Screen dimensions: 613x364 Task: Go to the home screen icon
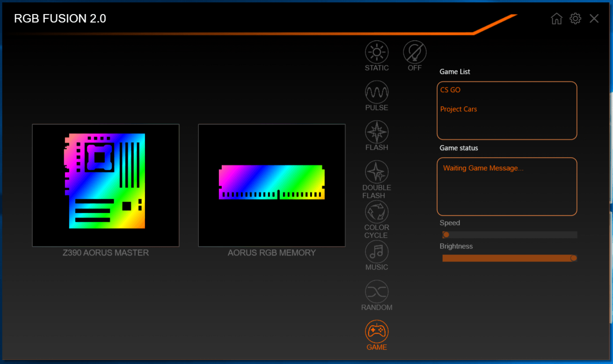[x=556, y=19]
